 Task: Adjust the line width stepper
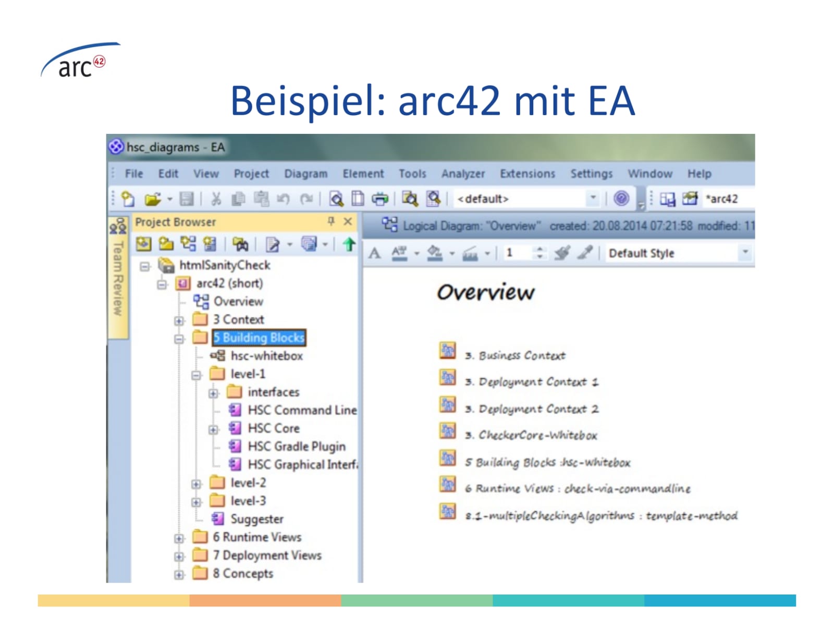pos(539,253)
